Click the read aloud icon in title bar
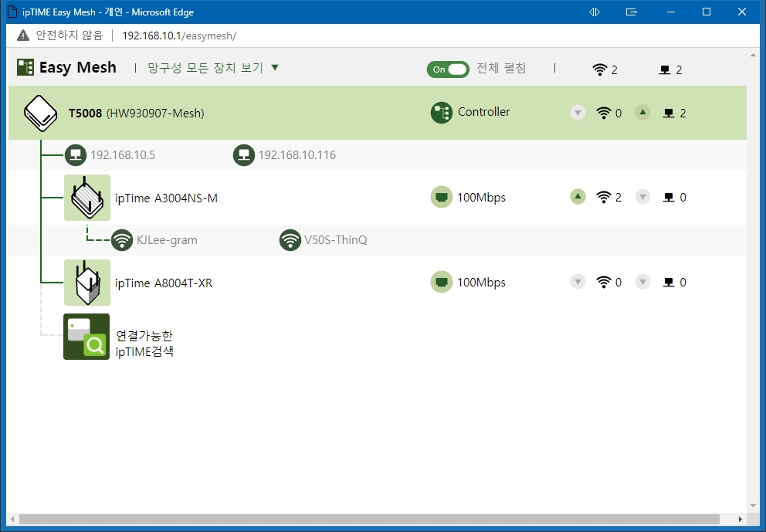Screen dimensions: 766x532 (595, 12)
